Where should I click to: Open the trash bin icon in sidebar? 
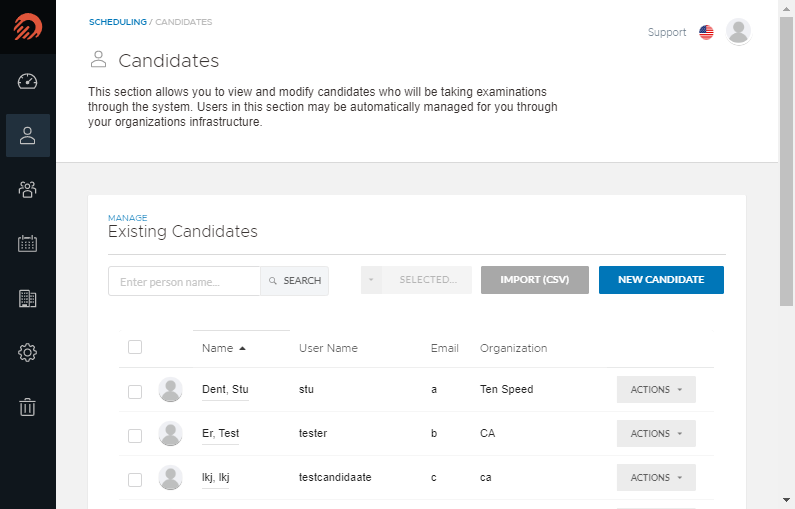27,407
